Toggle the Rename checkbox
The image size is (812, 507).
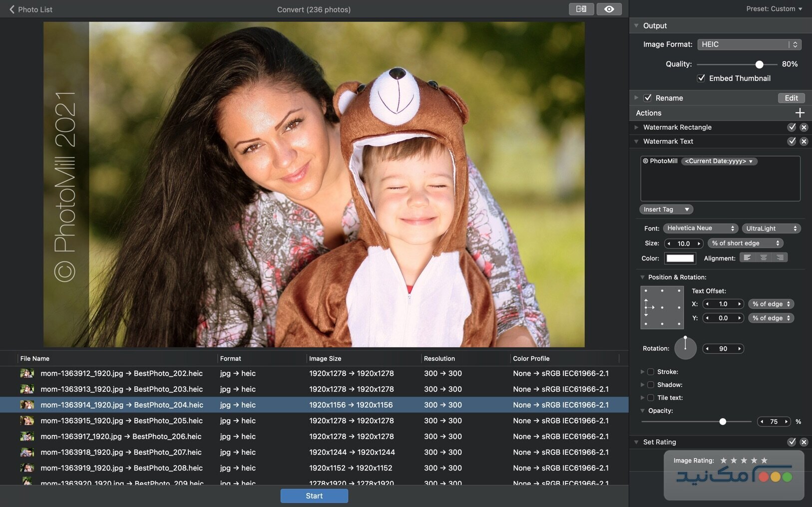click(648, 98)
